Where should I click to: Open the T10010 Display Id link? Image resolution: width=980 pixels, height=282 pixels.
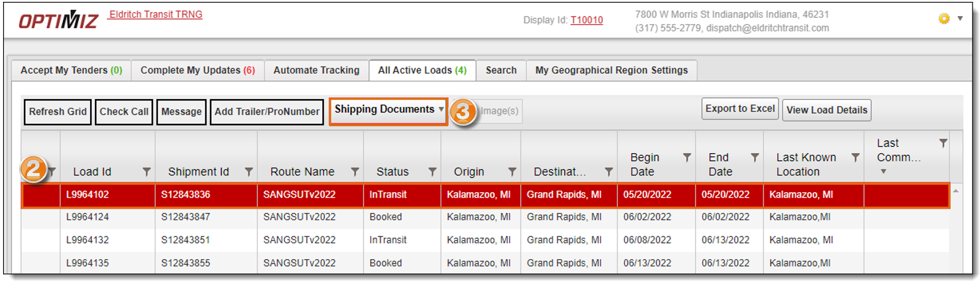(586, 20)
